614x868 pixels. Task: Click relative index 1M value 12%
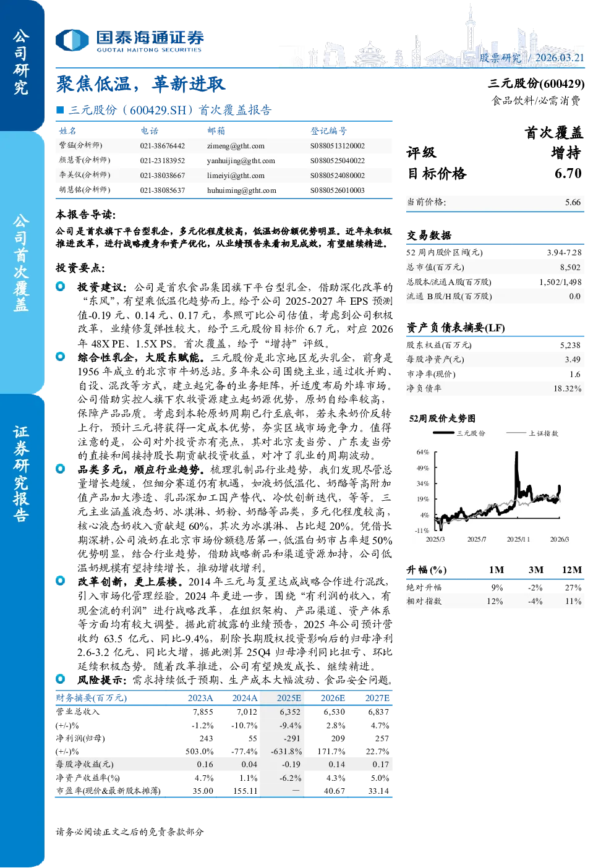coord(495,601)
